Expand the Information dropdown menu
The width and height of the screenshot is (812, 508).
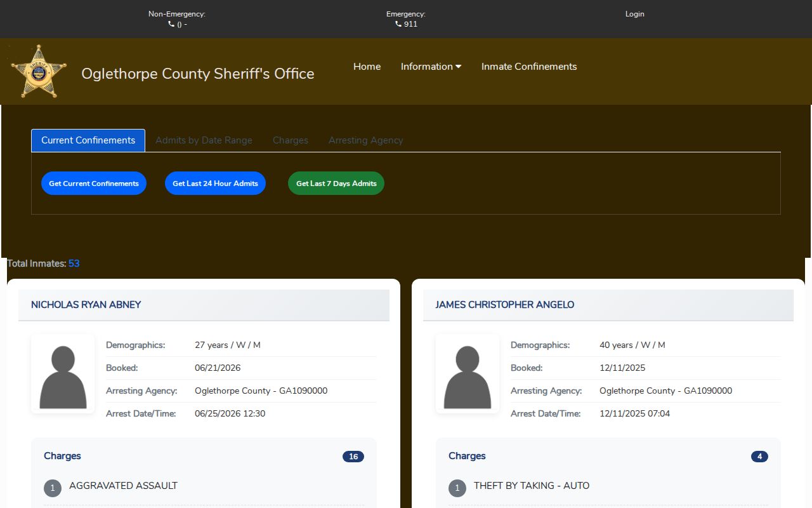tap(431, 67)
